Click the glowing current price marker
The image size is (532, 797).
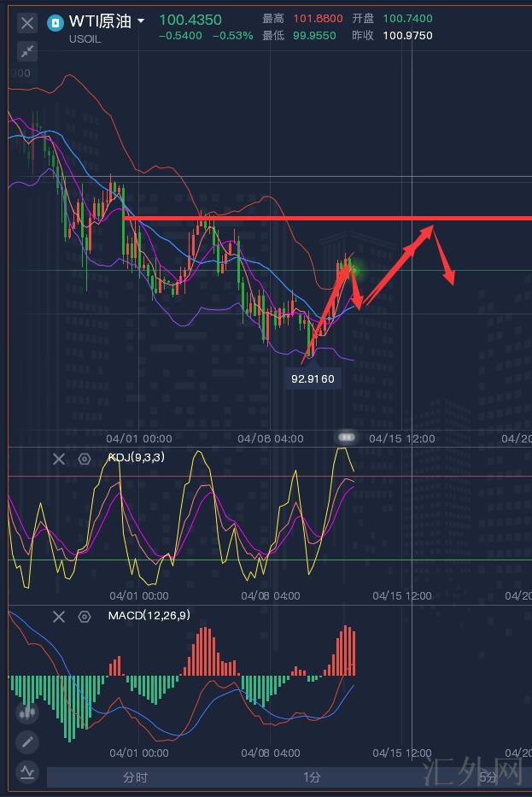356,271
